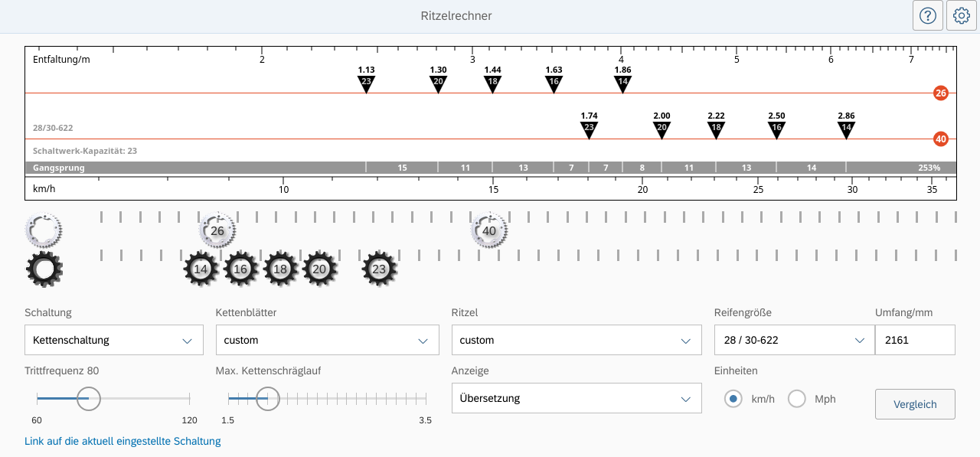The height and width of the screenshot is (457, 980).
Task: Select the km/h radio button
Action: click(733, 399)
